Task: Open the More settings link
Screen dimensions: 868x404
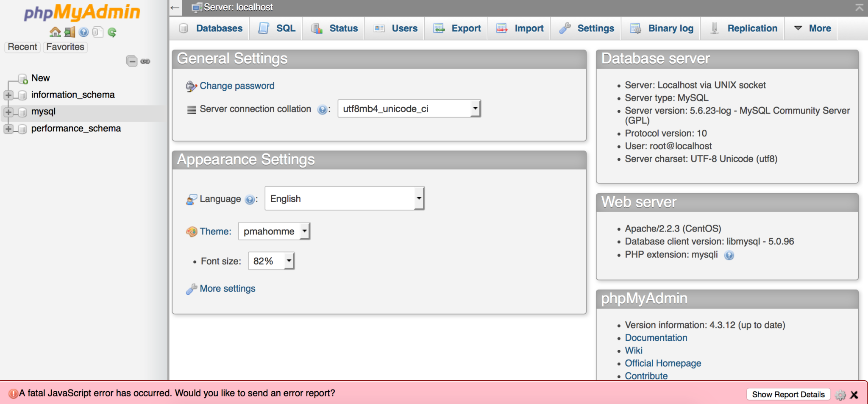Action: (228, 289)
